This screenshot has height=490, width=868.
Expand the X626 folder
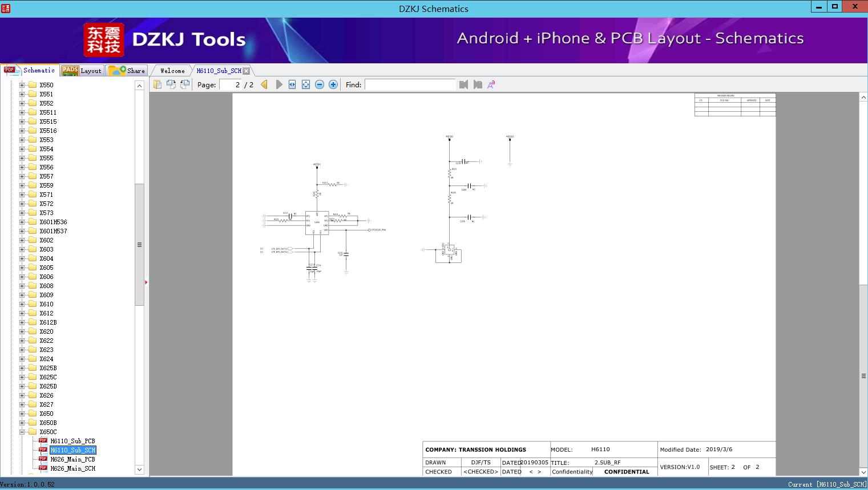pos(22,395)
